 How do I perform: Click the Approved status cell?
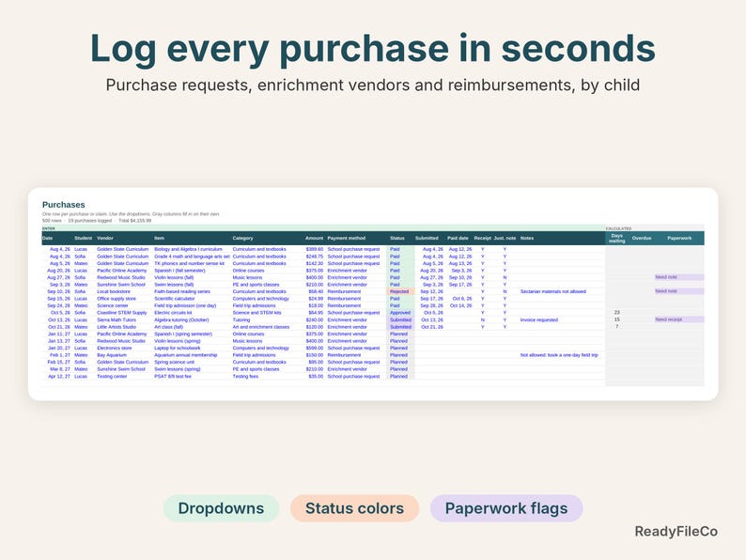[x=400, y=313]
